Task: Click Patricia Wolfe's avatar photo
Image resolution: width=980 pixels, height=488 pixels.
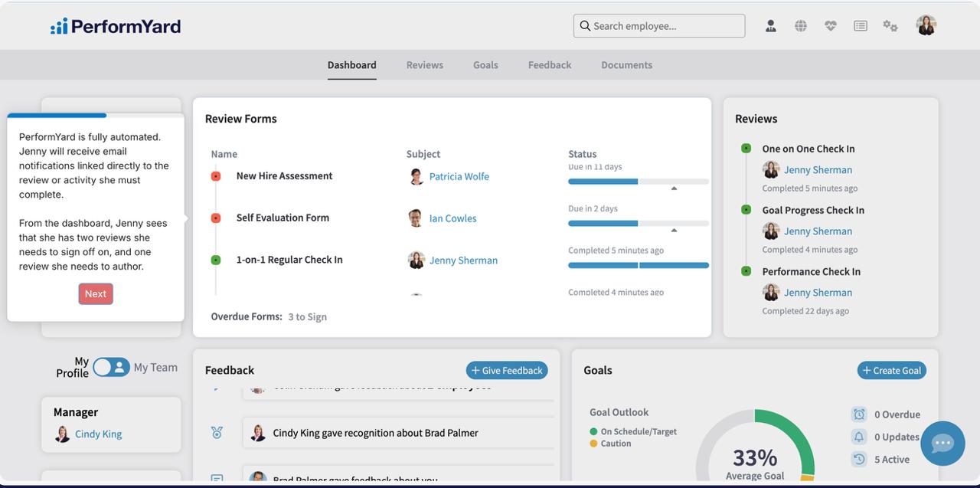Action: click(416, 176)
